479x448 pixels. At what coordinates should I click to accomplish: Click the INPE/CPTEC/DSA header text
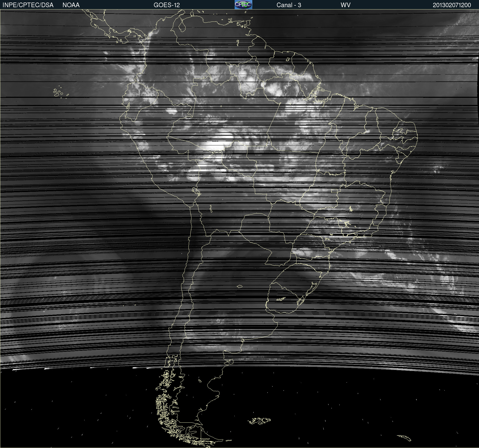tap(28, 5)
